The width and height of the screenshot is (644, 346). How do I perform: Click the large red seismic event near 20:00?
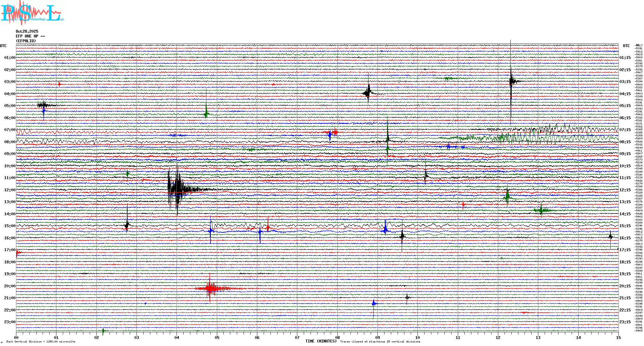(210, 288)
